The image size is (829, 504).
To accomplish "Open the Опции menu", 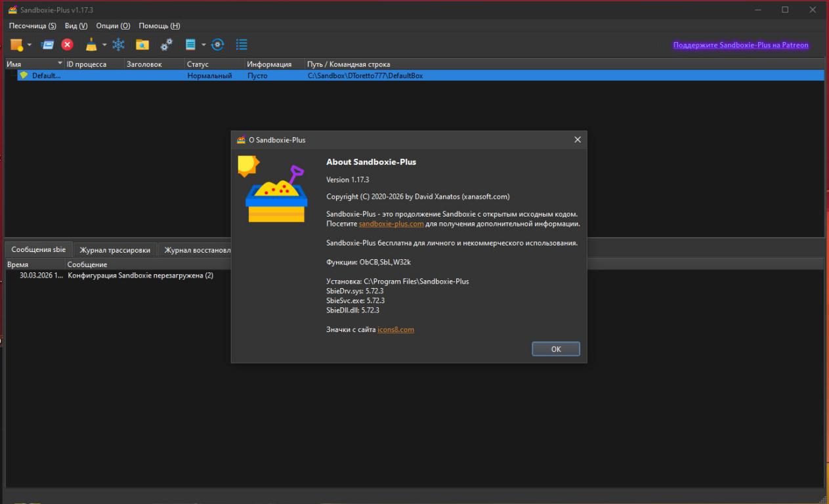I will click(x=113, y=26).
